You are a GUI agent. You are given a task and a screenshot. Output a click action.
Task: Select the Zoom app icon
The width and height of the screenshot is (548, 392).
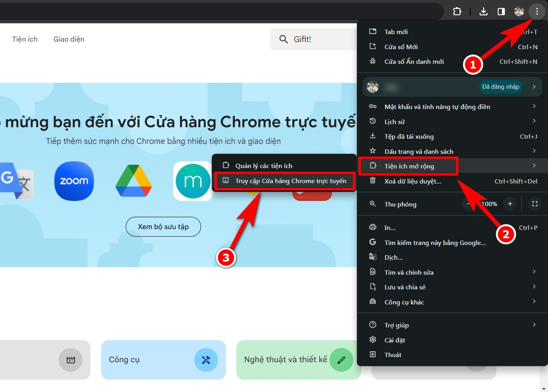[x=74, y=181]
